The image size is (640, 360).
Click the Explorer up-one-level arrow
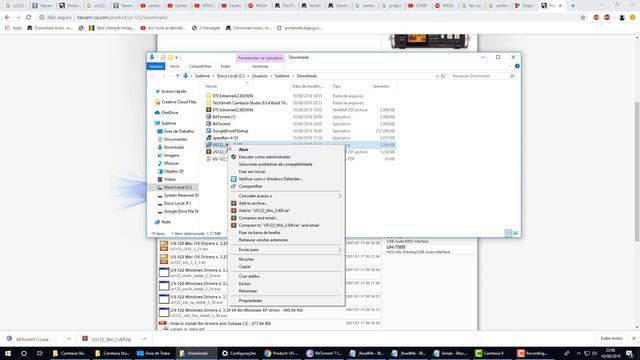coord(178,76)
